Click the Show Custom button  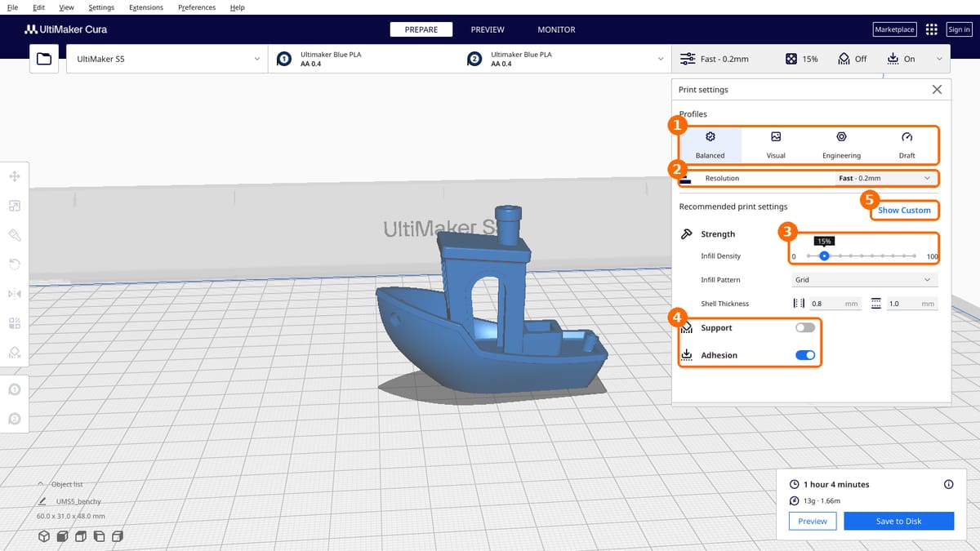click(x=904, y=210)
